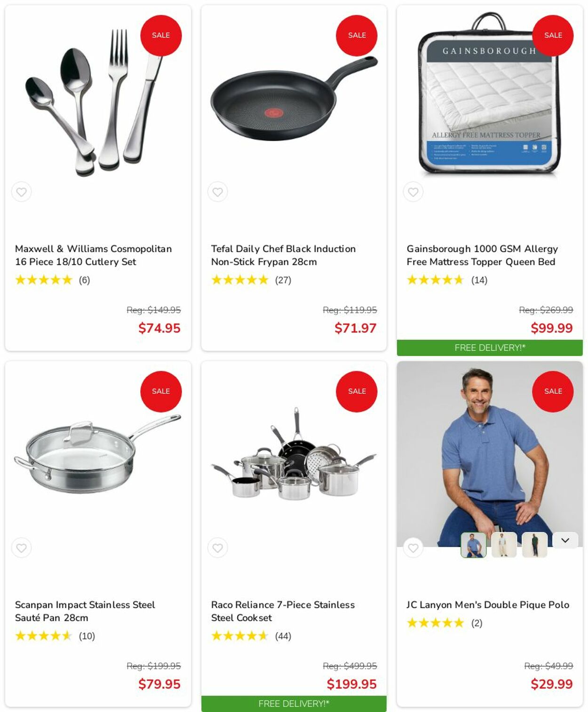Click SALE badge on cutlery set
The image size is (588, 712).
pos(161,35)
